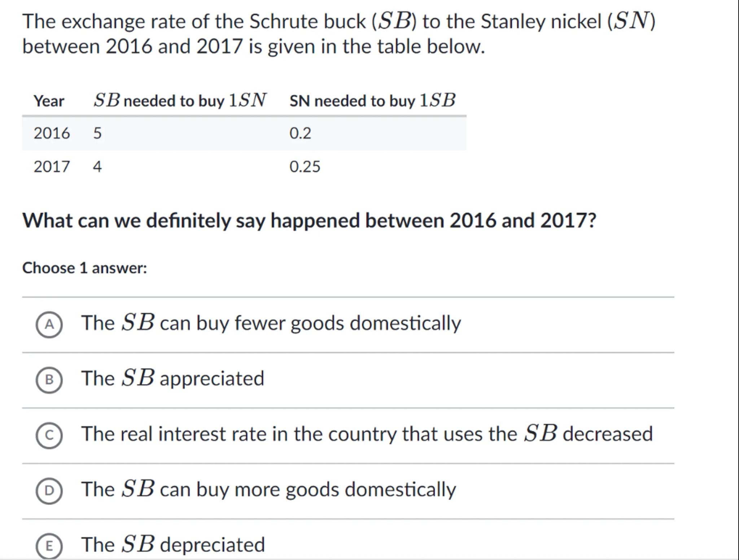Choose radio option C circle
The height and width of the screenshot is (560, 739).
pos(49,435)
